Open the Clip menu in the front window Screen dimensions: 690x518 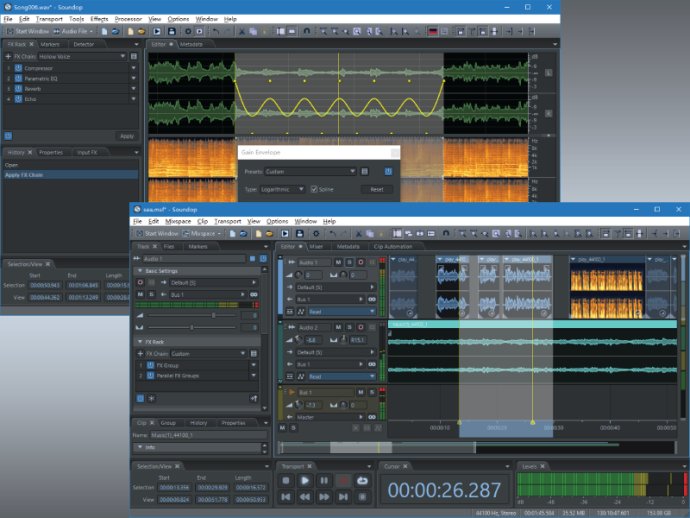[202, 221]
